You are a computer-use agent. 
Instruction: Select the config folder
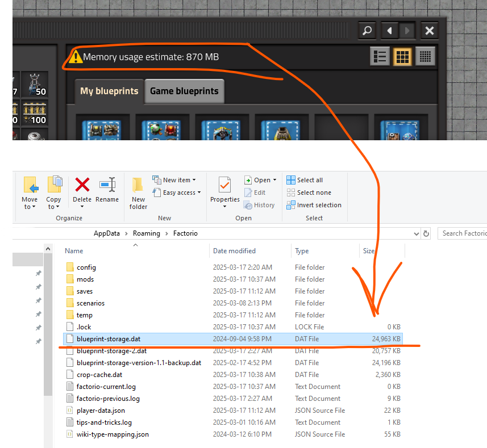coord(233,267)
